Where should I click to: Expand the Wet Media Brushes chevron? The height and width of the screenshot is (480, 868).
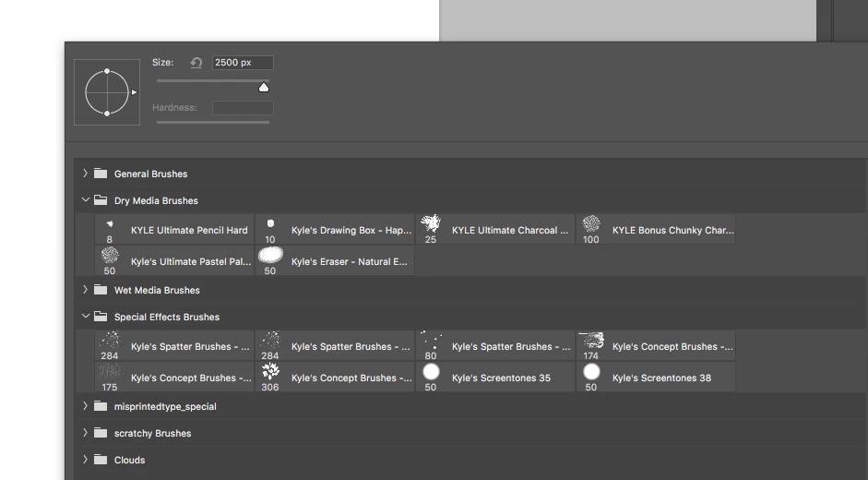[x=85, y=290]
